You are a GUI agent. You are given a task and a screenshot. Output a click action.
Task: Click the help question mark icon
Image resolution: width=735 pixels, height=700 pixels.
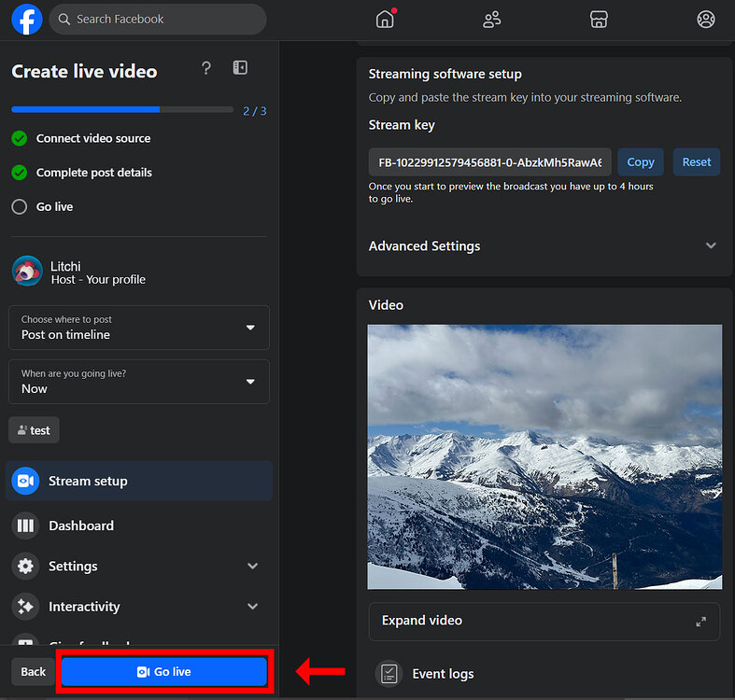tap(206, 68)
